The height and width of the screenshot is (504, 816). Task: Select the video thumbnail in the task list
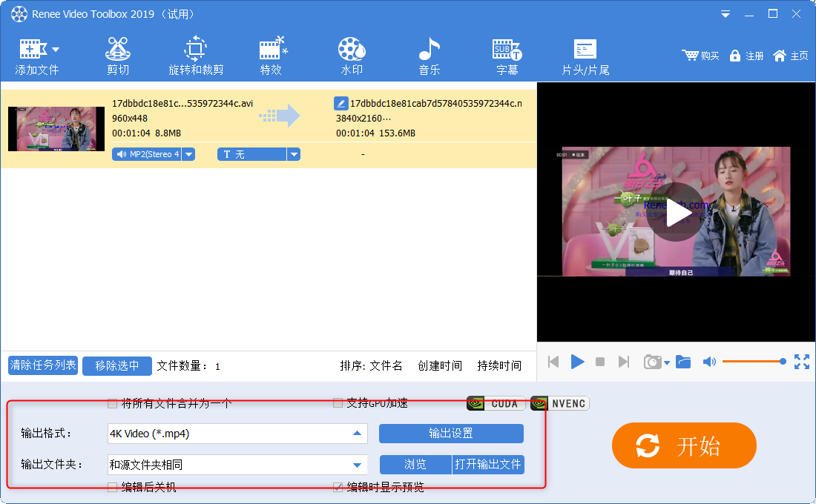click(x=56, y=129)
